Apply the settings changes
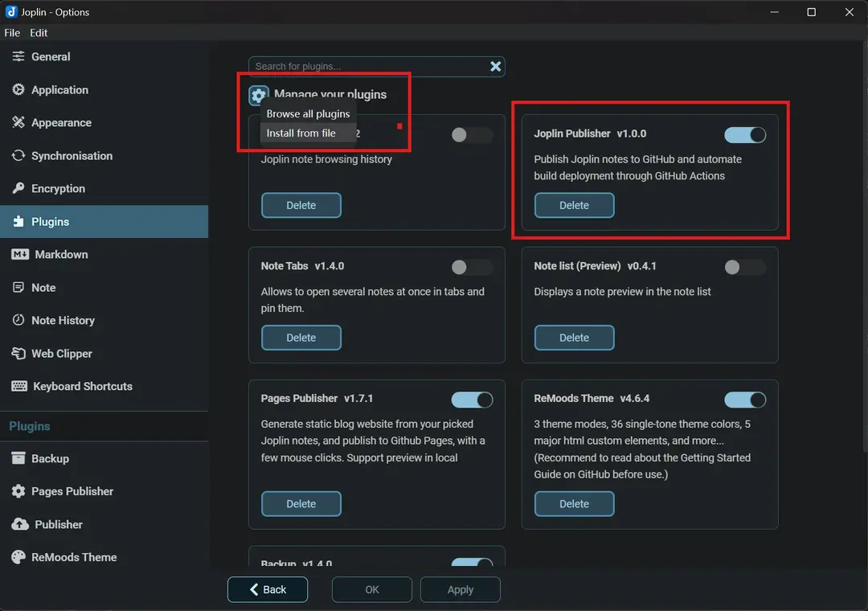The image size is (868, 611). click(x=460, y=589)
